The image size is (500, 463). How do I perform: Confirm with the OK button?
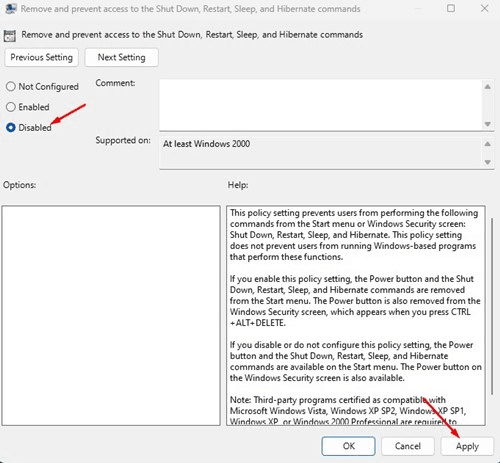click(348, 446)
